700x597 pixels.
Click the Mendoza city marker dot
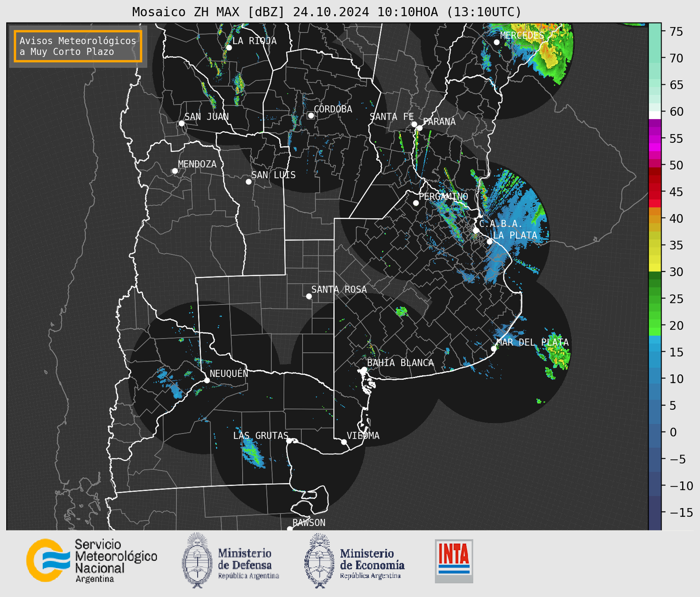point(175,171)
